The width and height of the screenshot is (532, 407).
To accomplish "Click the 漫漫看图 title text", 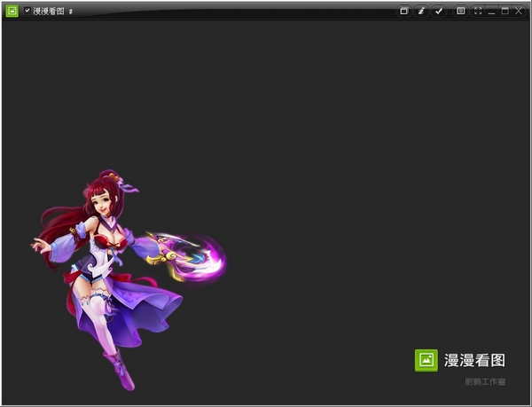I will (x=48, y=11).
